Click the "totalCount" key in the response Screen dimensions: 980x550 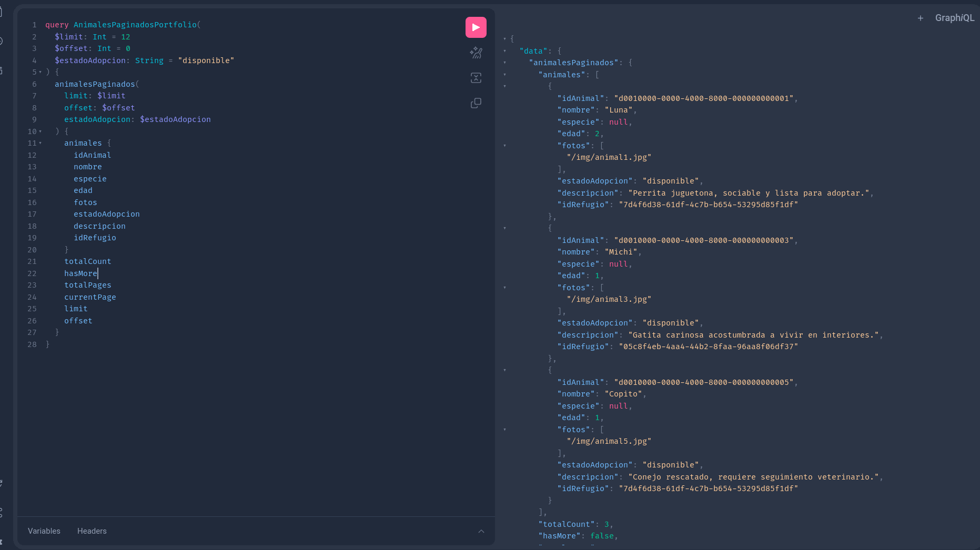point(567,524)
